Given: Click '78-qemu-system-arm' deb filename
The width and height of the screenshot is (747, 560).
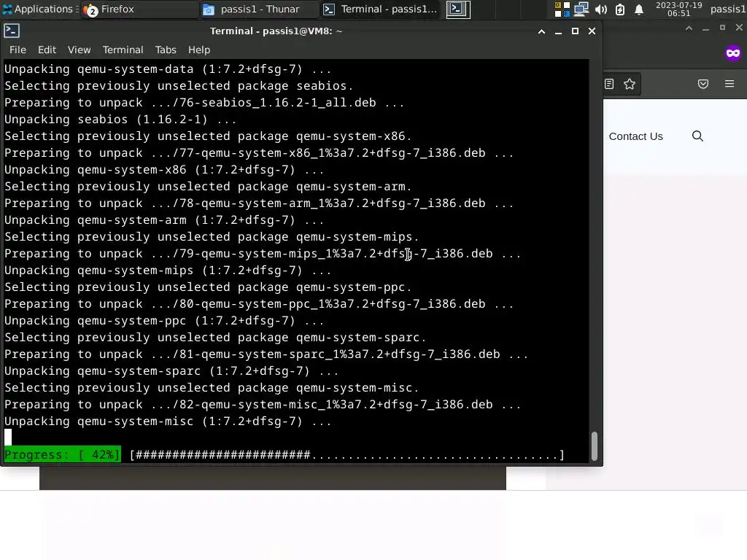Looking at the screenshot, I should point(333,203).
